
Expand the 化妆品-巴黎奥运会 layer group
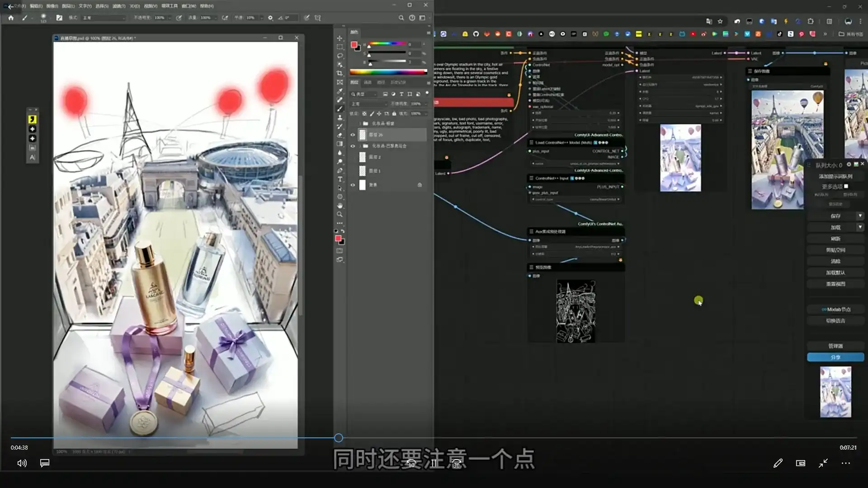360,146
